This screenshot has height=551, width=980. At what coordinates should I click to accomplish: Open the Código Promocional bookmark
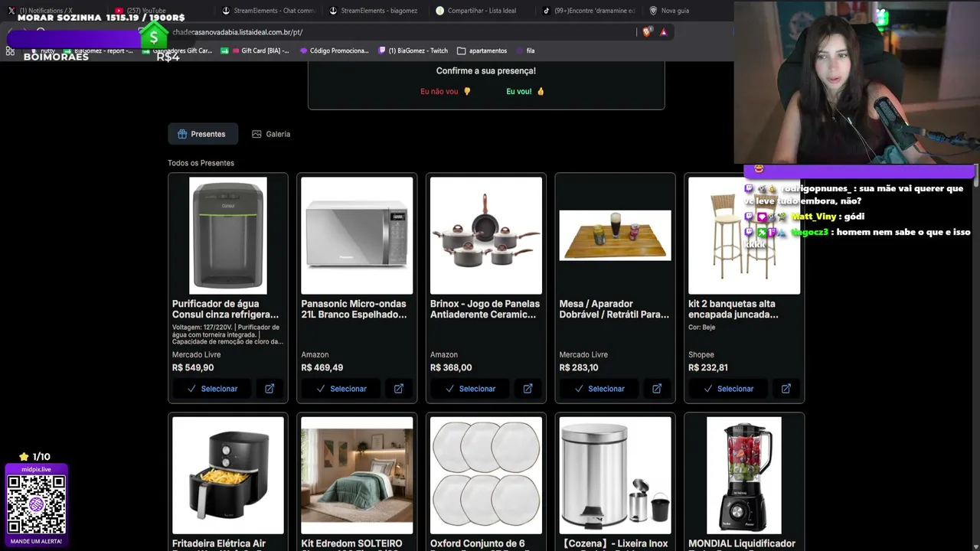[x=335, y=51]
